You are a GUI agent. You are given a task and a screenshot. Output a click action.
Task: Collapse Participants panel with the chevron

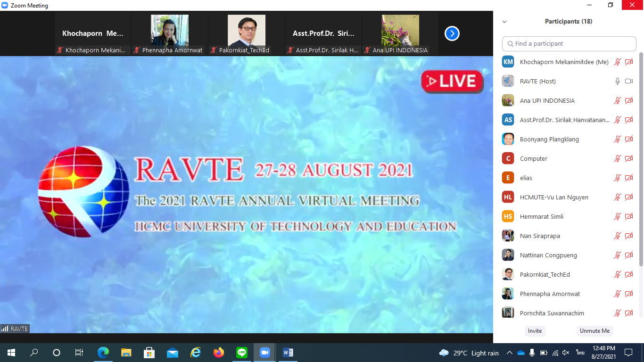tap(504, 22)
